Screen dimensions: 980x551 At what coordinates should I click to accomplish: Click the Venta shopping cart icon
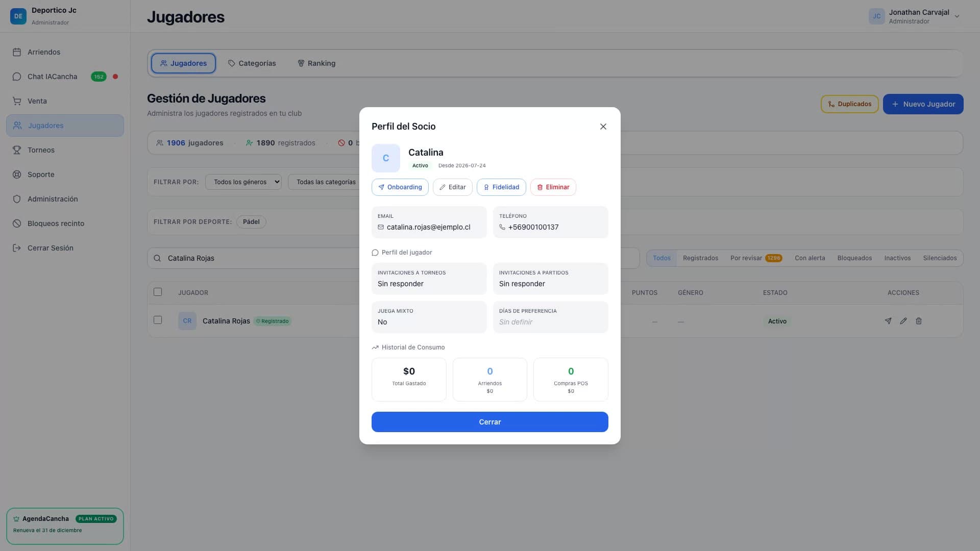17,101
